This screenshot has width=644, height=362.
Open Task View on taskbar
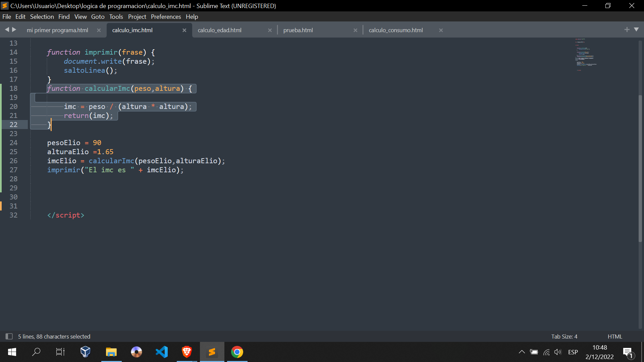pos(60,352)
